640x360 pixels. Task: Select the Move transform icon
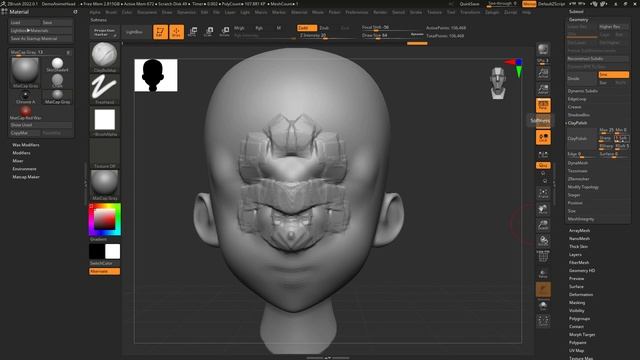[x=193, y=32]
